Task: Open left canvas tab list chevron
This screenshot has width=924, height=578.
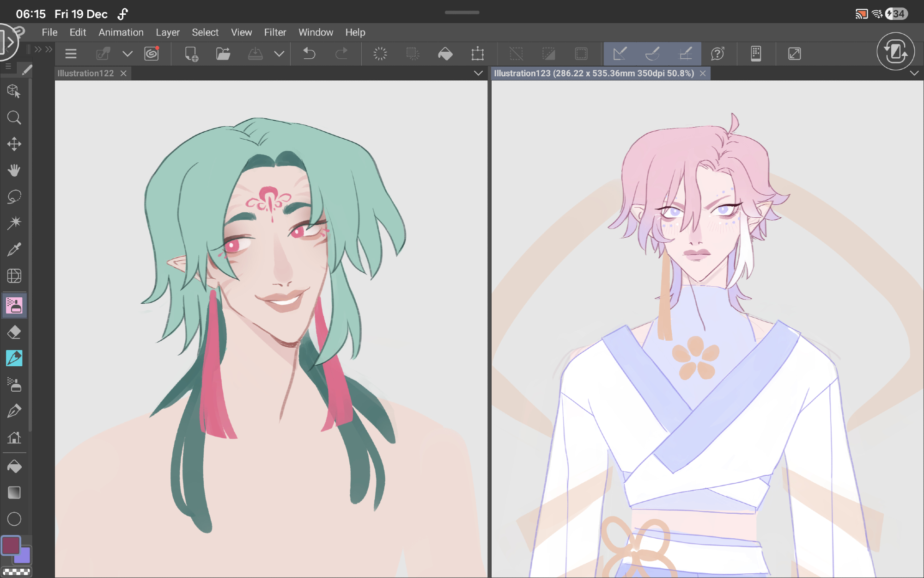Action: (x=478, y=73)
